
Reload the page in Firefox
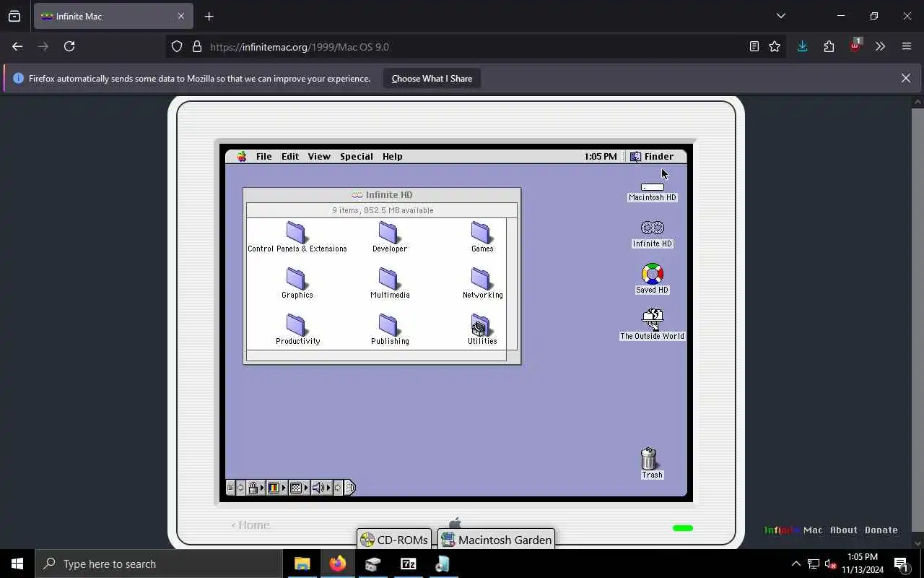click(x=69, y=46)
